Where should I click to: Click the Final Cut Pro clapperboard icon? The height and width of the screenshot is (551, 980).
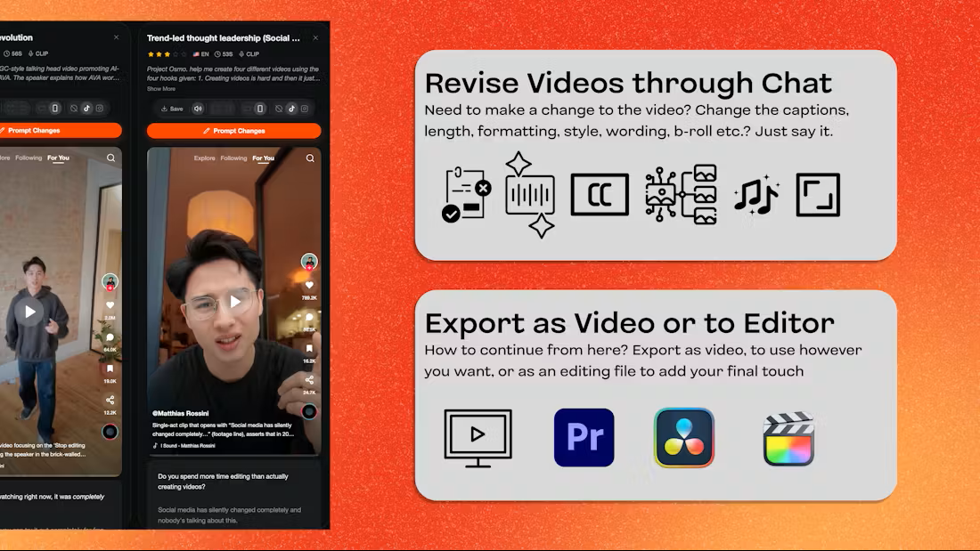click(788, 439)
